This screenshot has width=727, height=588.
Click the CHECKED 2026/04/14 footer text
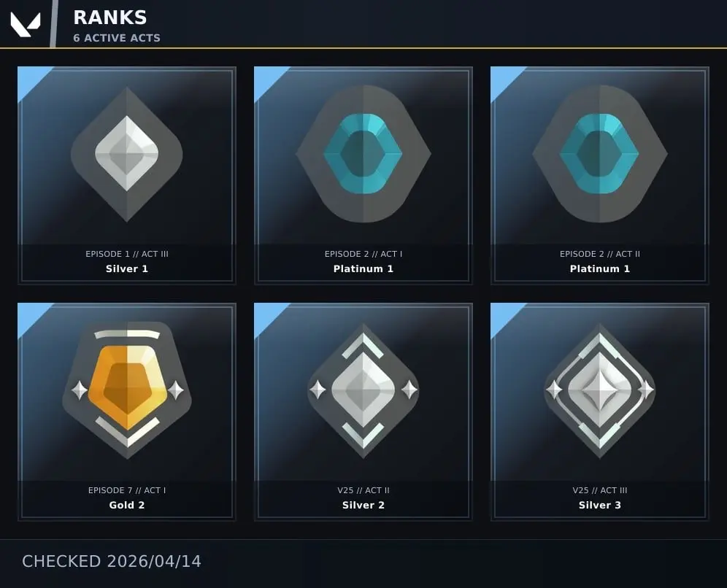pos(112,561)
